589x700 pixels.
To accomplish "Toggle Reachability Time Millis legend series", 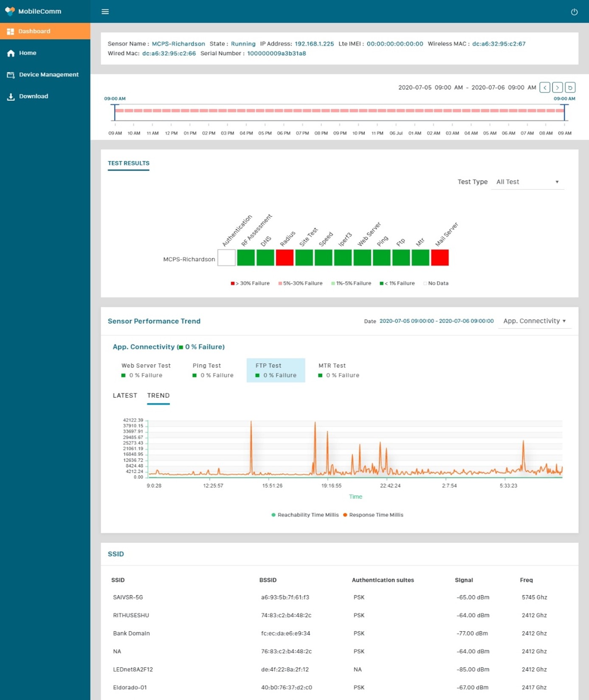I will pos(305,515).
